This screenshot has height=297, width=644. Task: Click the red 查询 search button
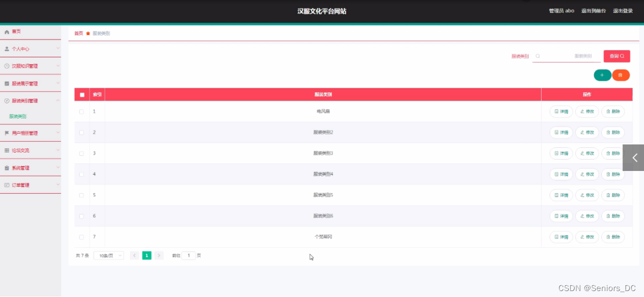click(616, 56)
